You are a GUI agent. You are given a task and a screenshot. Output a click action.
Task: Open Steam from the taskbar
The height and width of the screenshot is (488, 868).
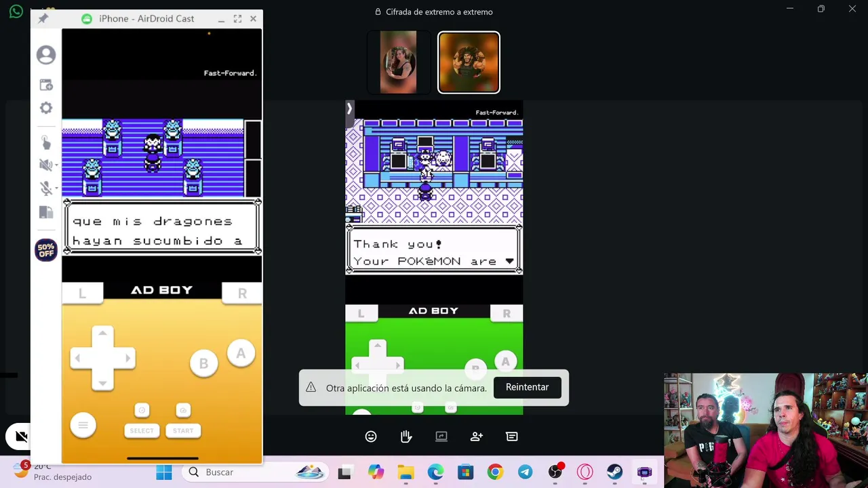(614, 472)
